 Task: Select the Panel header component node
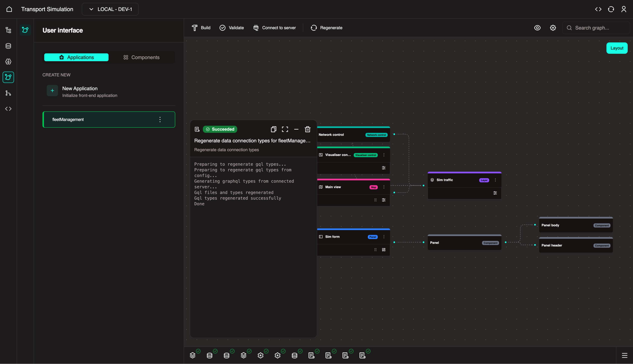click(x=576, y=245)
